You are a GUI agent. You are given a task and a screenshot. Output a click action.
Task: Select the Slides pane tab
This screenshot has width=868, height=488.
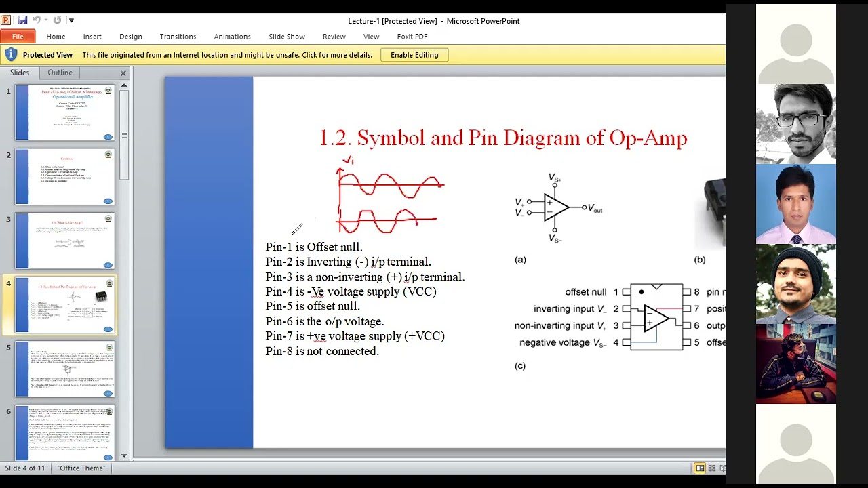point(20,73)
